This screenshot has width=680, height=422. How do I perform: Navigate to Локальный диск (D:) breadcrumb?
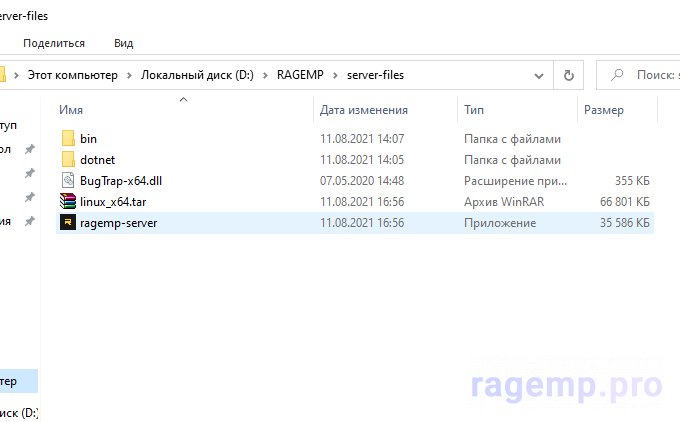[x=197, y=75]
